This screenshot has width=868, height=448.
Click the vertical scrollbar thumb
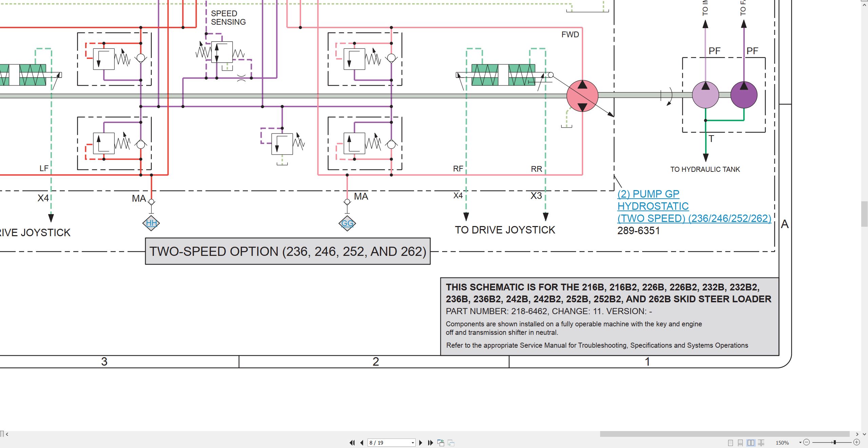[x=864, y=214]
